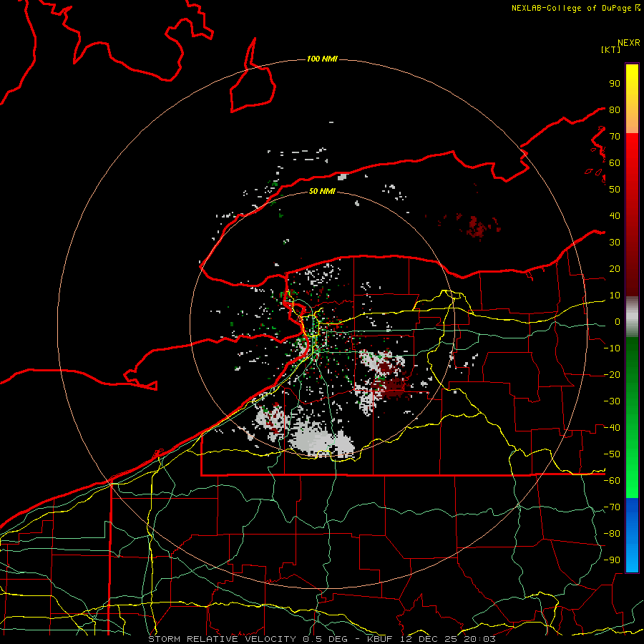This screenshot has width=644, height=644.
Task: Click the Storm Relative Velocity caption at bottom
Action: click(x=321, y=639)
